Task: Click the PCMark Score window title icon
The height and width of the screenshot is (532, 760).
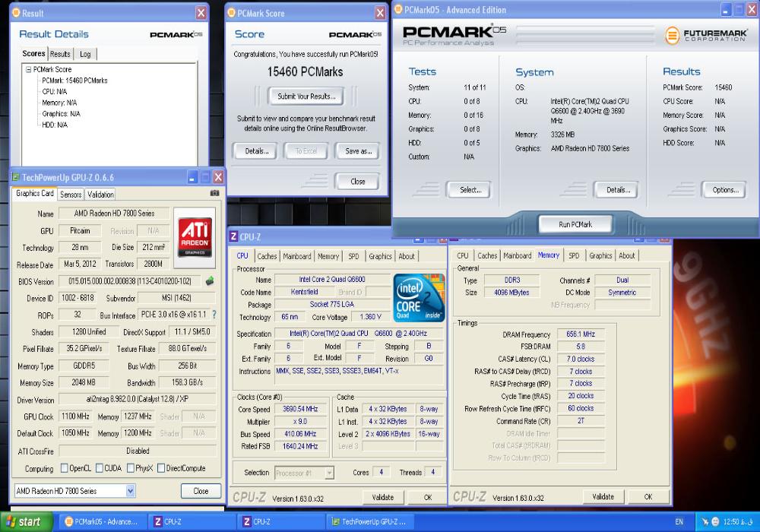Action: pos(231,13)
